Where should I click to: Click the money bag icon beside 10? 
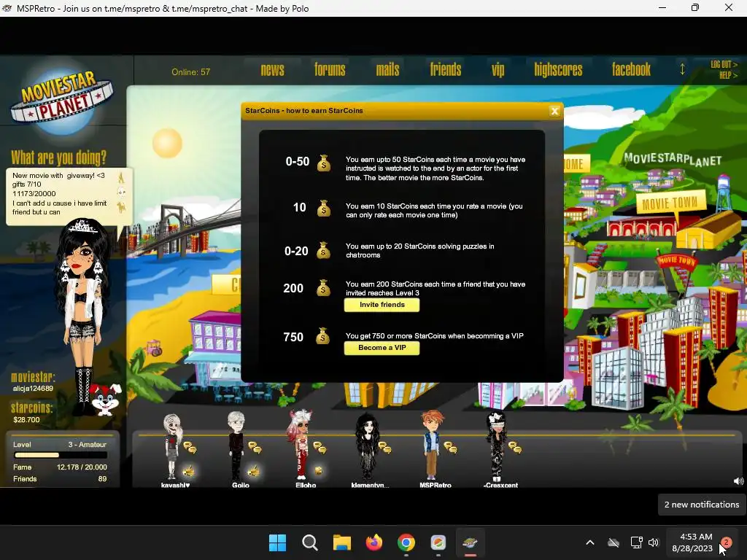pos(324,208)
